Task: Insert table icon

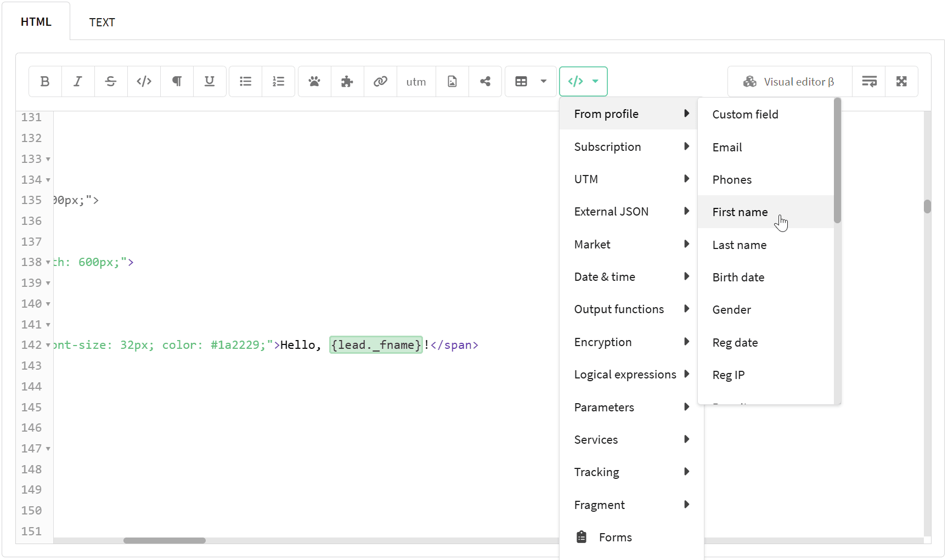Action: click(x=521, y=82)
